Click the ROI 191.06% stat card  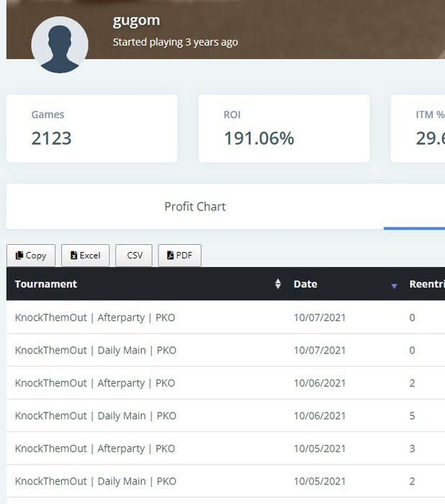pos(284,128)
